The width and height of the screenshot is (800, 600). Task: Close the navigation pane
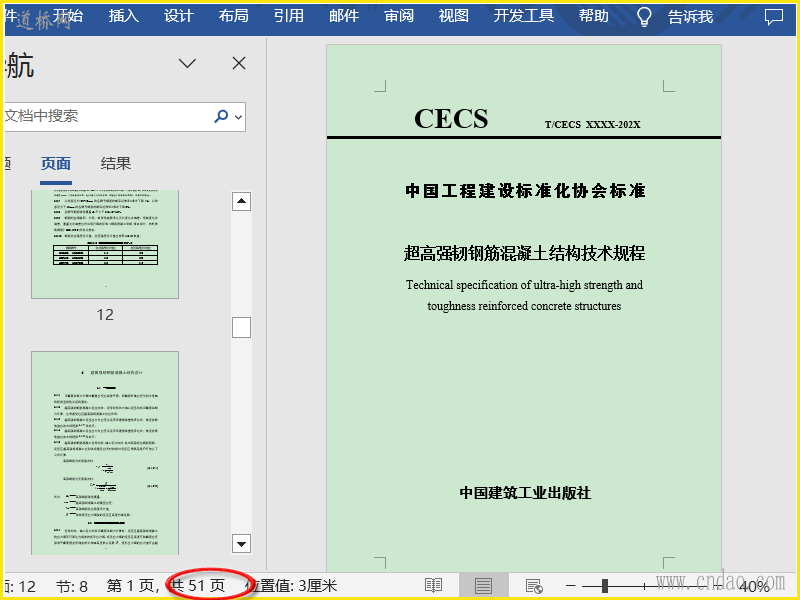point(239,63)
